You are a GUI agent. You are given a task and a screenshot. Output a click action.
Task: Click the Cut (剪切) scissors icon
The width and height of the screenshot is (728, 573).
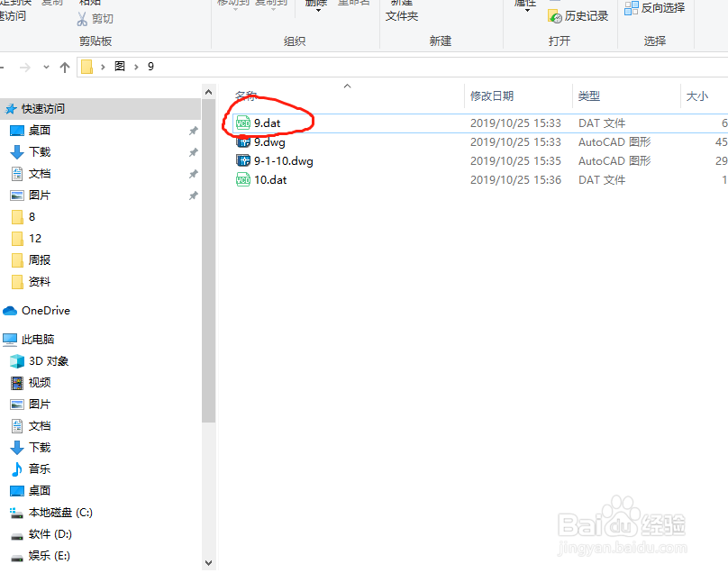click(x=82, y=19)
